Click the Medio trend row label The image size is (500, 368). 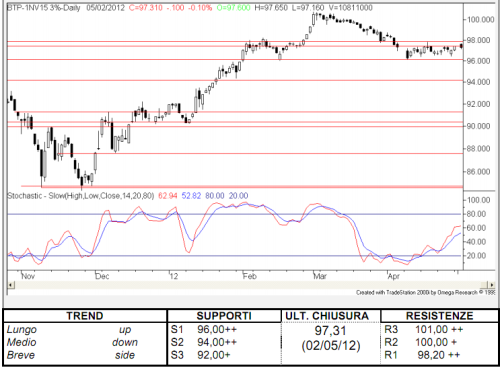22,342
